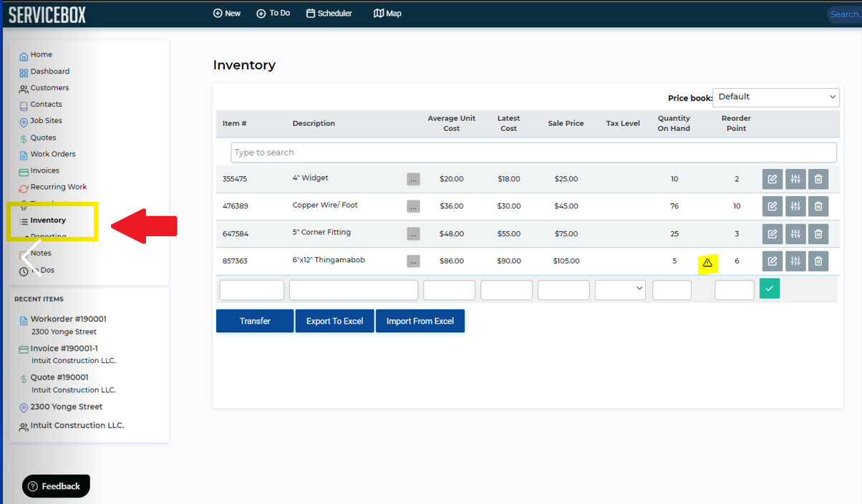Screen dimensions: 862x504
Task: Edit the 4" Widget item
Action: click(x=773, y=179)
